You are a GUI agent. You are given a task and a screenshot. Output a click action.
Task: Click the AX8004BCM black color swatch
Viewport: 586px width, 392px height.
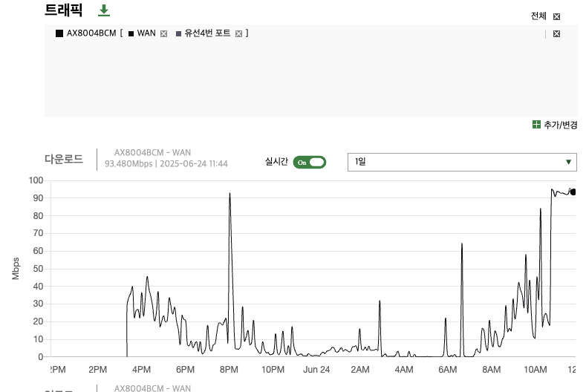coord(59,33)
